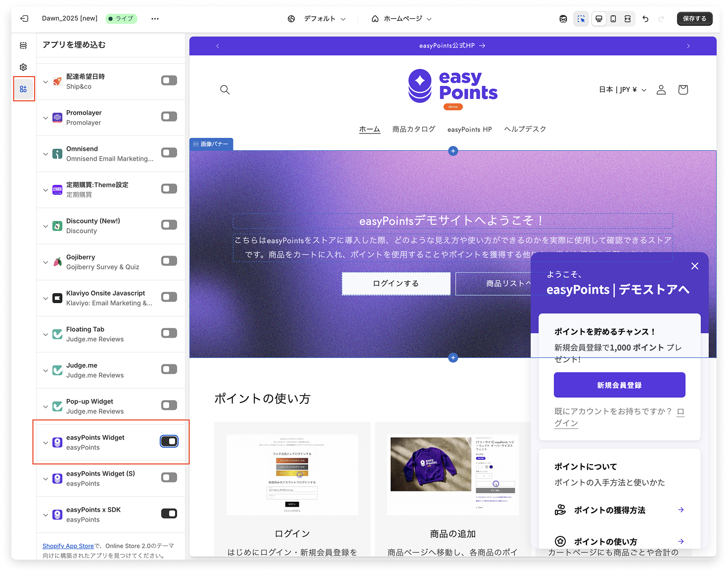Screen dimensions: 728x573
Task: Click the 保存する save button
Action: (695, 19)
